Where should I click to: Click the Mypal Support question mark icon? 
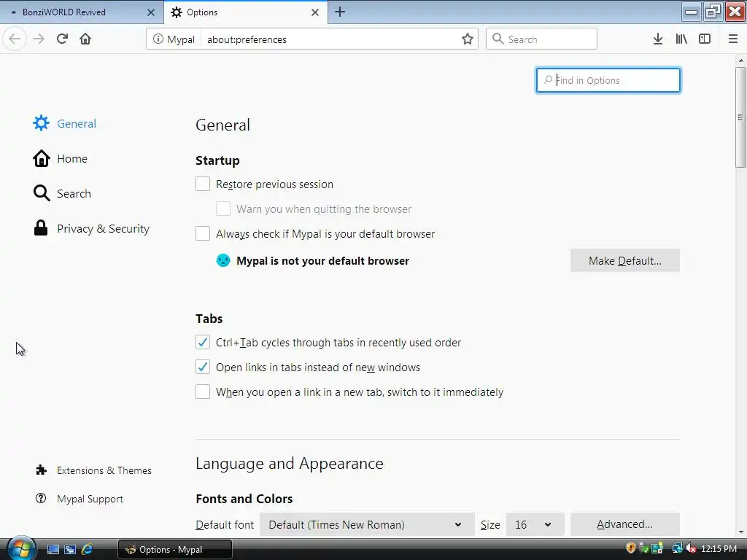(x=41, y=498)
